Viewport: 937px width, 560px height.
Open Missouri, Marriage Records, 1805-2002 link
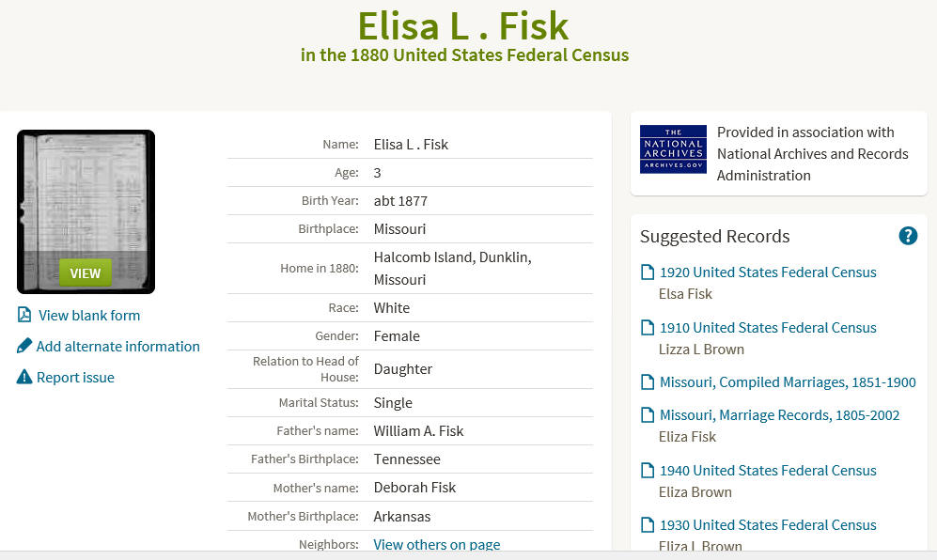[779, 415]
